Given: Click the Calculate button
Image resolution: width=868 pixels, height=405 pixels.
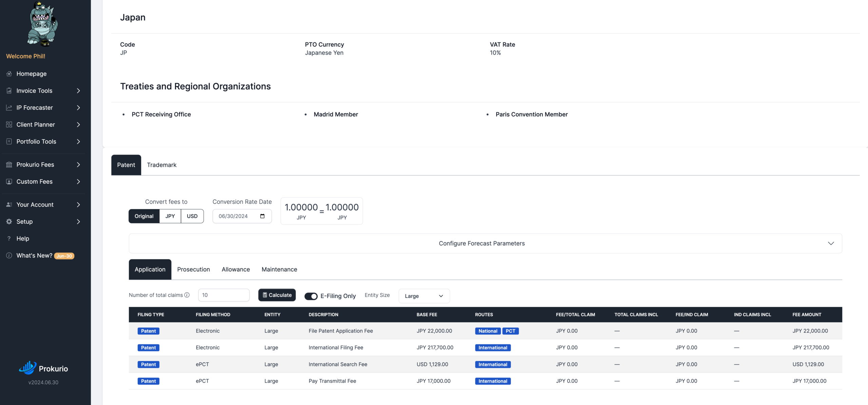Looking at the screenshot, I should [x=277, y=295].
